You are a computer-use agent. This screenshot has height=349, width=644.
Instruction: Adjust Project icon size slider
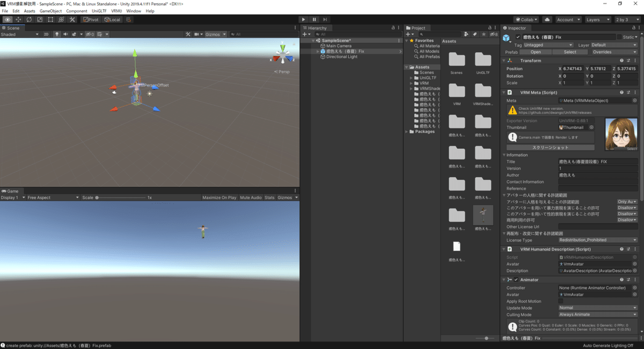[x=485, y=338]
